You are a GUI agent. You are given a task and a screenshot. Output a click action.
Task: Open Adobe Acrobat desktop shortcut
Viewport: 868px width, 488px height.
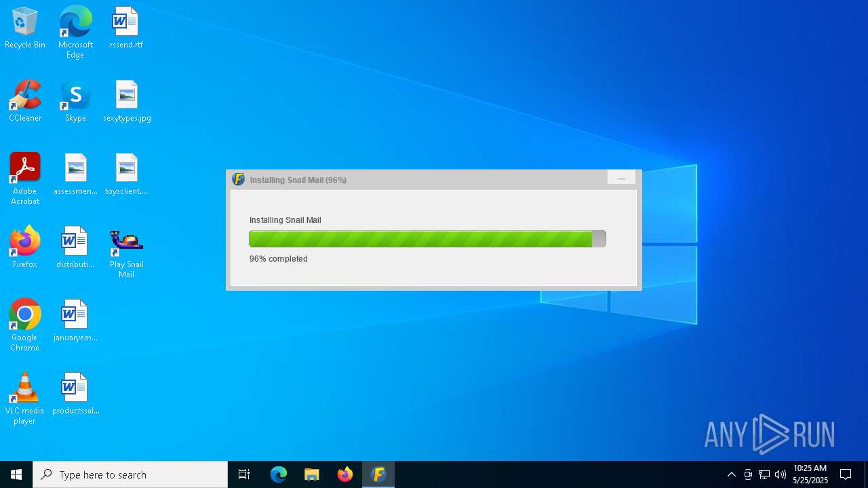(x=25, y=180)
